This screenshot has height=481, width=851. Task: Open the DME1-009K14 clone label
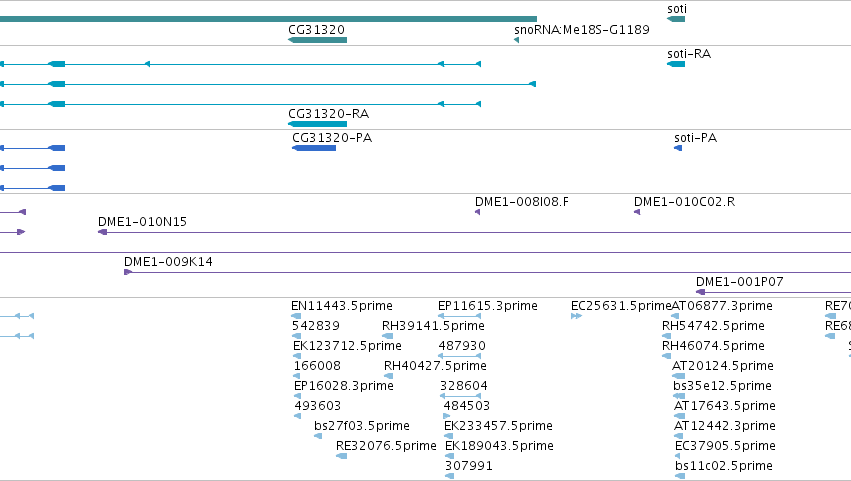pos(168,262)
